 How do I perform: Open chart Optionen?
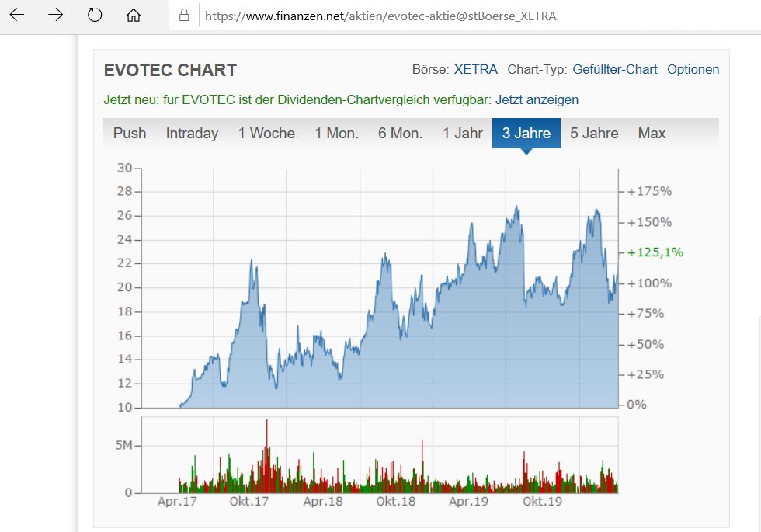[693, 69]
